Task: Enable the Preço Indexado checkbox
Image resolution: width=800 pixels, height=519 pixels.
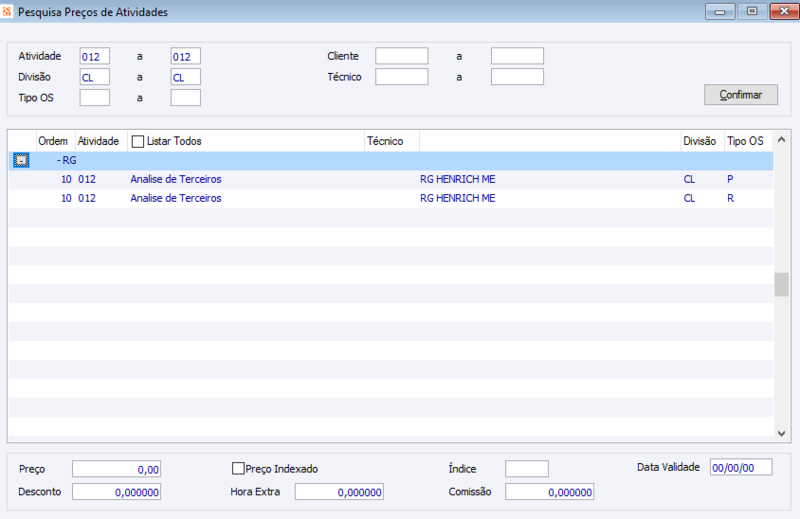Action: coord(238,468)
